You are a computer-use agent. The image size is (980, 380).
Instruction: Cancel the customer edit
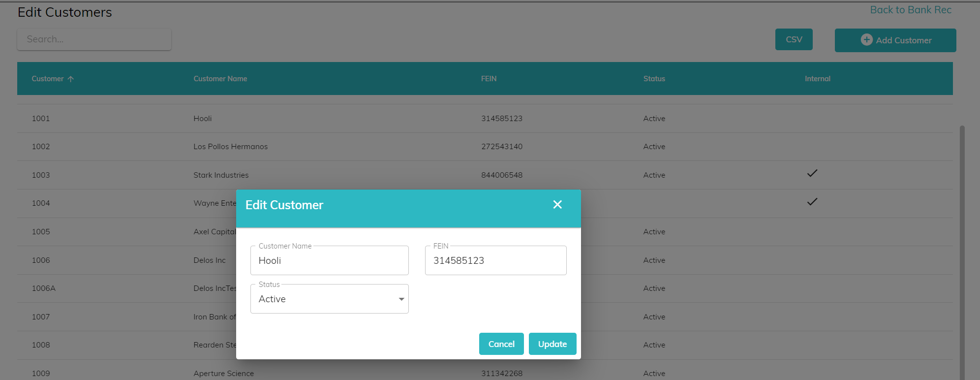(501, 344)
